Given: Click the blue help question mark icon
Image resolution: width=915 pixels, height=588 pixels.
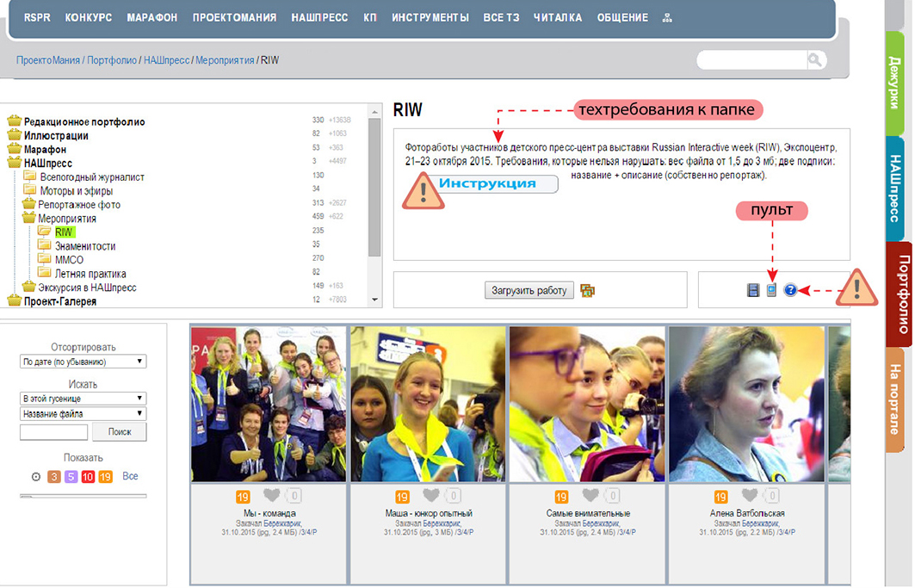Looking at the screenshot, I should click(790, 289).
